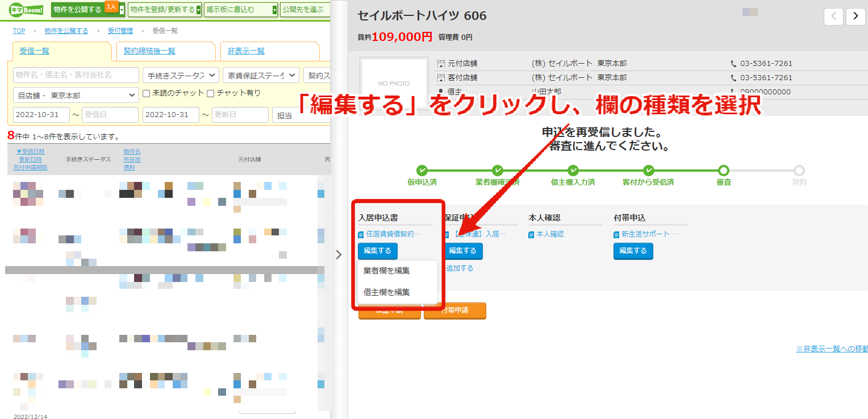Viewport: 868px width, 419px height.
Task: Open the 非表示一覧への移動 link
Action: click(832, 349)
